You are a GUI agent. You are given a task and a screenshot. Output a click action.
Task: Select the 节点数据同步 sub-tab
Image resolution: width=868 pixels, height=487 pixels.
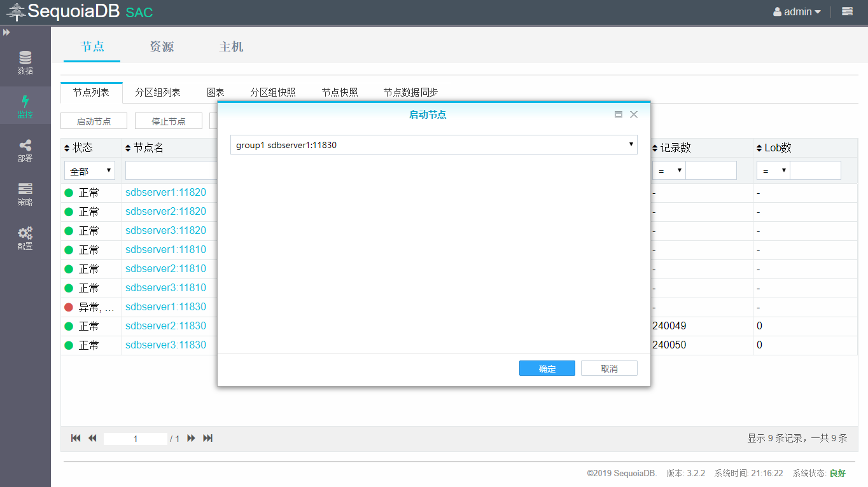[x=410, y=92]
